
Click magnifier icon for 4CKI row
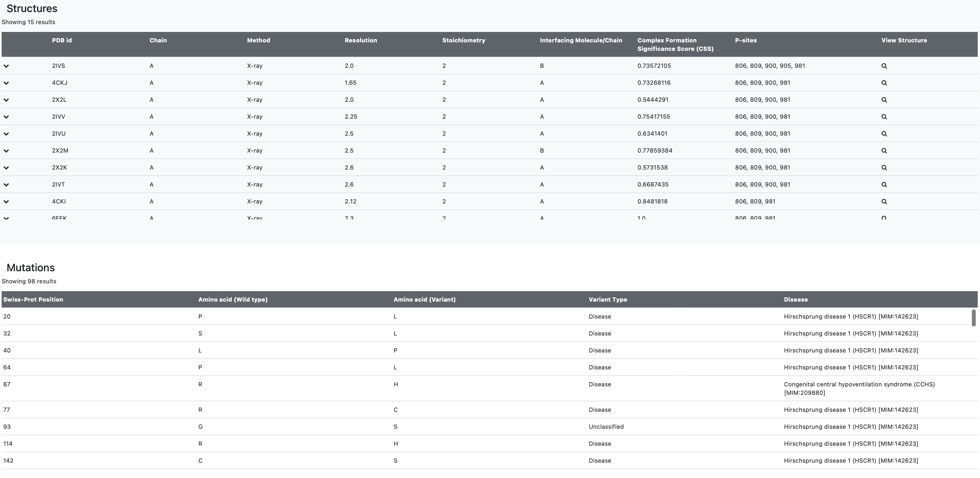click(884, 201)
